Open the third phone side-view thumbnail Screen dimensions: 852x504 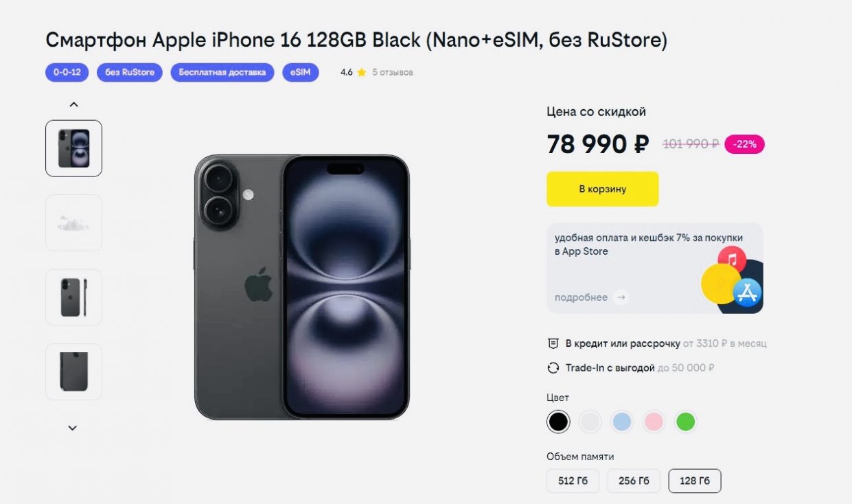coord(73,297)
